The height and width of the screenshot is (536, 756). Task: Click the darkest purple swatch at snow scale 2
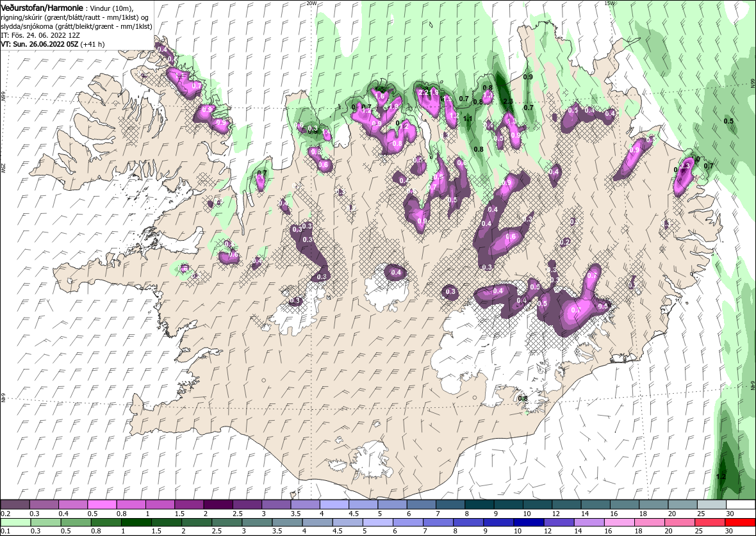point(218,504)
